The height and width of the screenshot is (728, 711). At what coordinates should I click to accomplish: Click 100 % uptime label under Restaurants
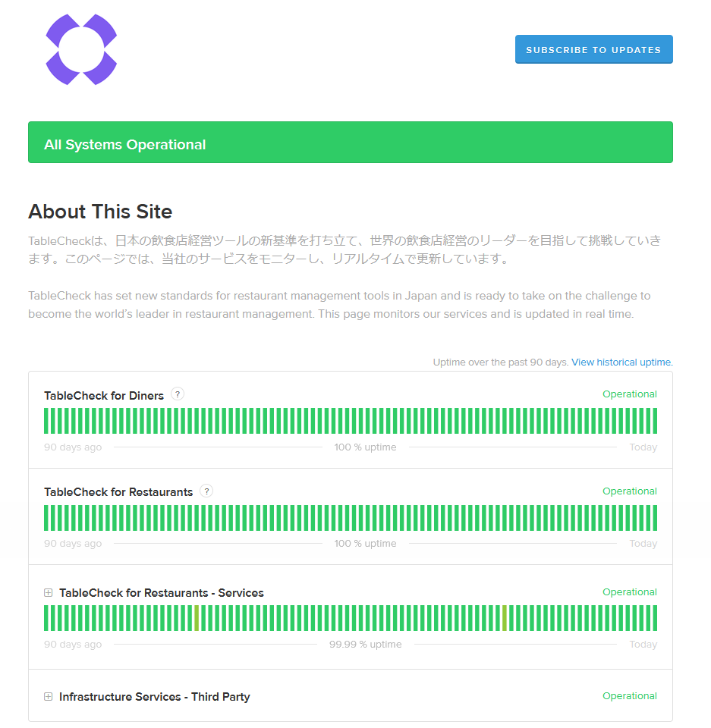point(365,543)
